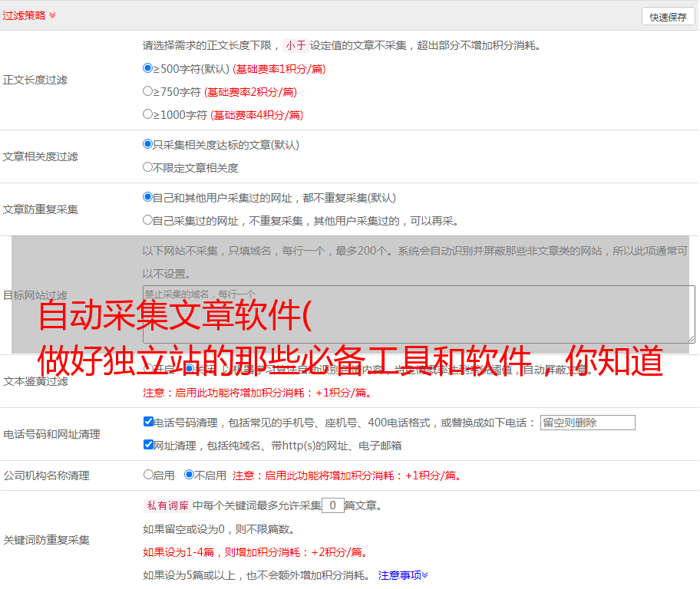Expand the 过滤策略 section chevron
The image size is (700, 589).
[52, 15]
